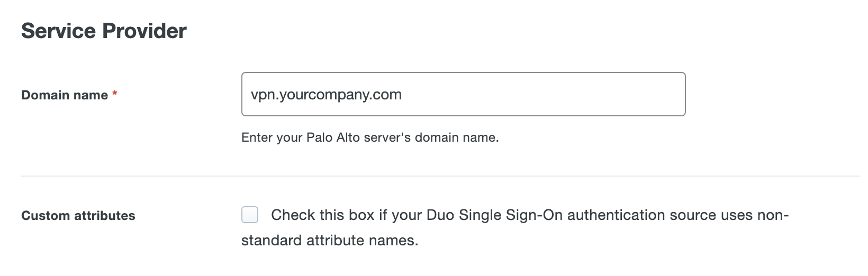Click the word 'attributes' in Custom attributes label
Image resolution: width=868 pixels, height=276 pixels.
pos(105,216)
